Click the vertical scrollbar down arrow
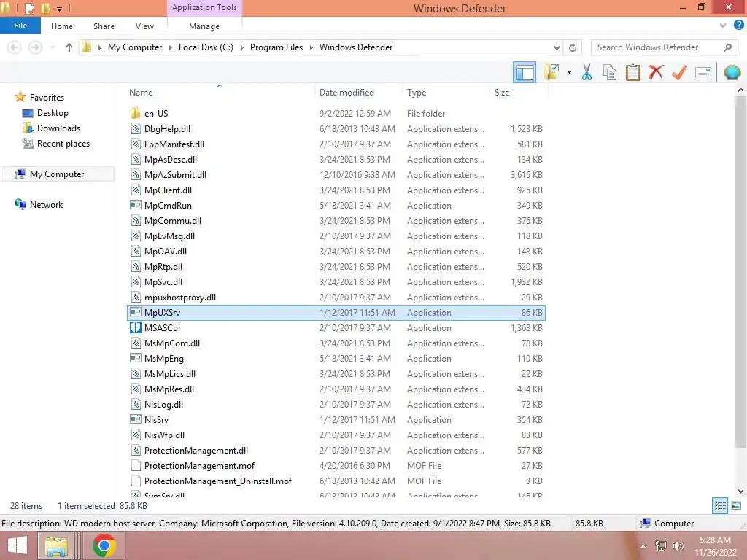 740,491
